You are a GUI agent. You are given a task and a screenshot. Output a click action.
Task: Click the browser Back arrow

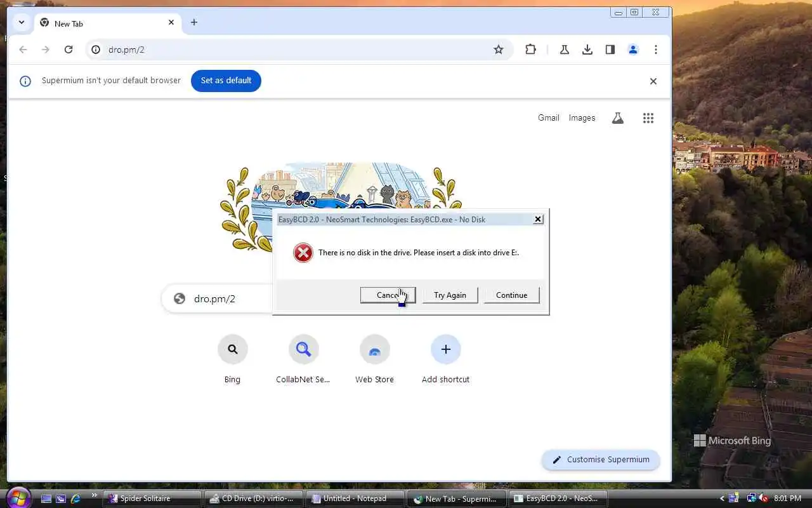point(23,50)
